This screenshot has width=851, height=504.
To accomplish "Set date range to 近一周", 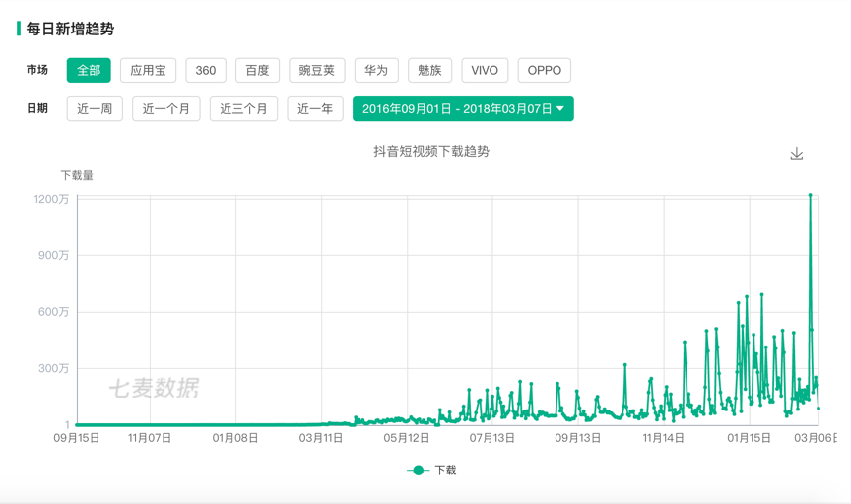I will point(95,109).
